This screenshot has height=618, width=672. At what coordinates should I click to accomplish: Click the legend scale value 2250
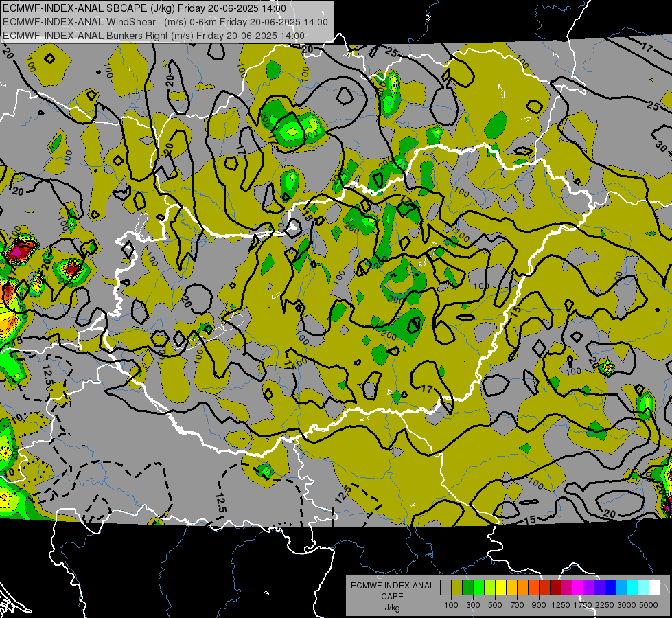(x=605, y=605)
